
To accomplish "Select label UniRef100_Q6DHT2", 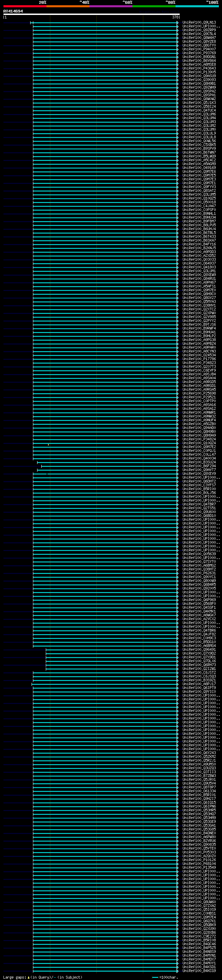I will click(199, 481).
